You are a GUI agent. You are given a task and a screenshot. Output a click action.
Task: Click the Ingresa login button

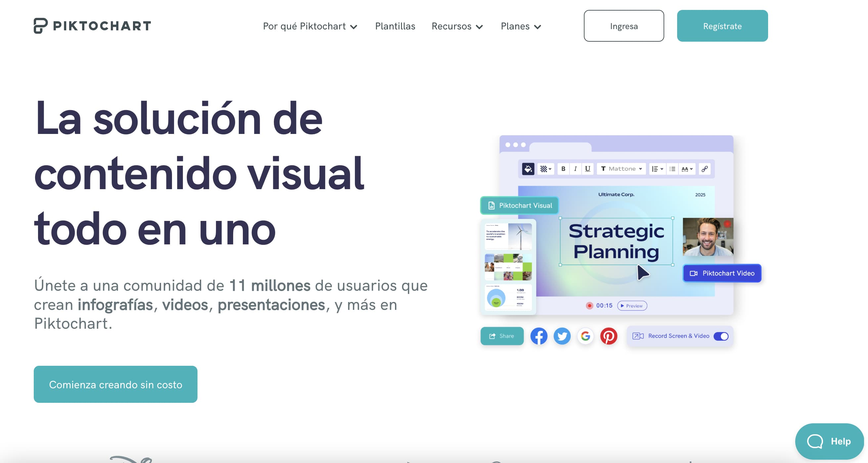point(624,26)
